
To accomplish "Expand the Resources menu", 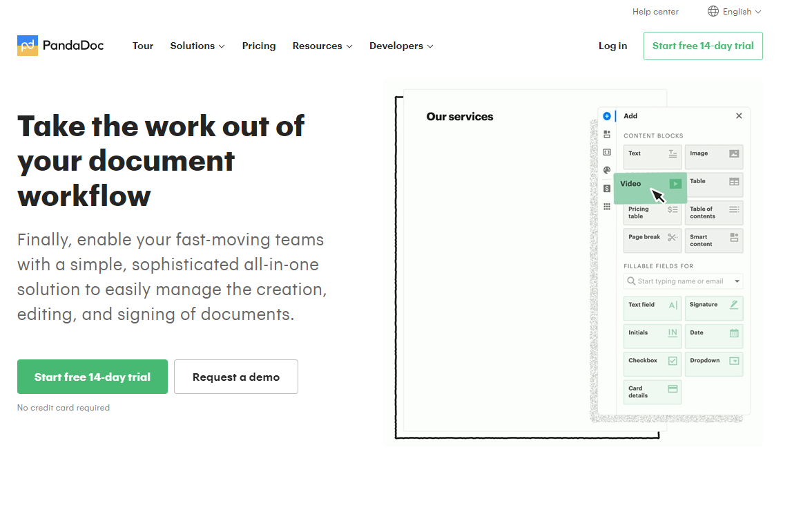I will (322, 46).
